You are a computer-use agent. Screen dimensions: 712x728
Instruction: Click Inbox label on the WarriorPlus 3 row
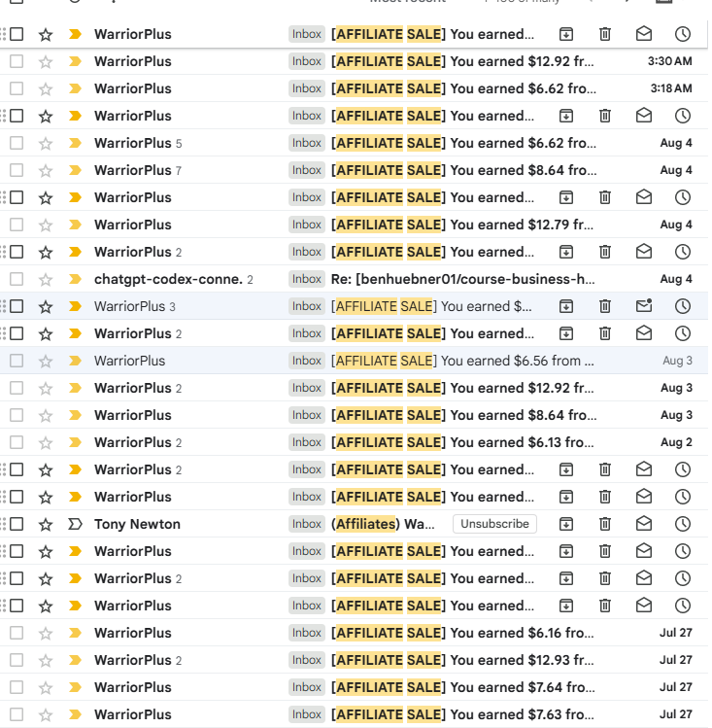coord(307,306)
